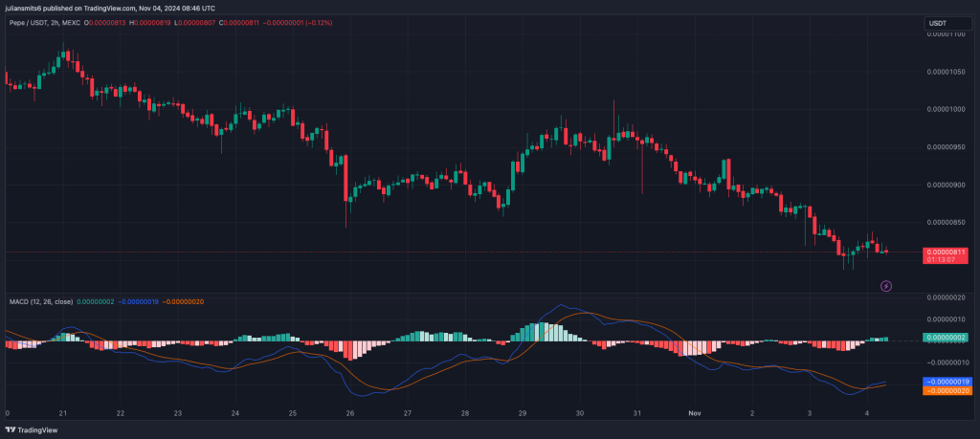The width and height of the screenshot is (980, 439).
Task: Click date 31 on the time axis
Action: (636, 413)
